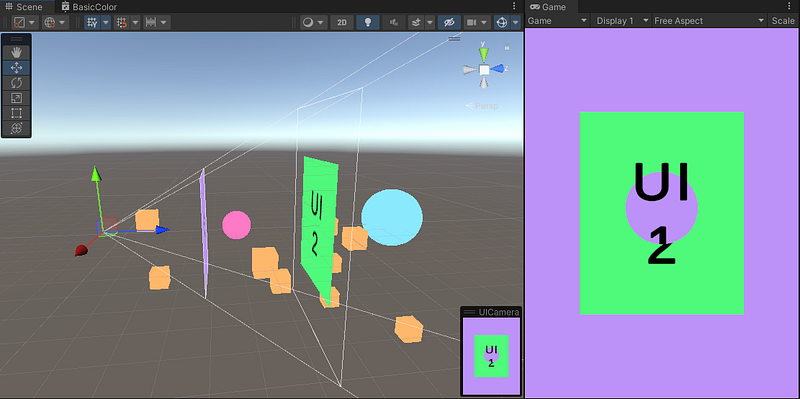800x399 pixels.
Task: Select the pink sphere in Scene view
Action: click(x=236, y=225)
